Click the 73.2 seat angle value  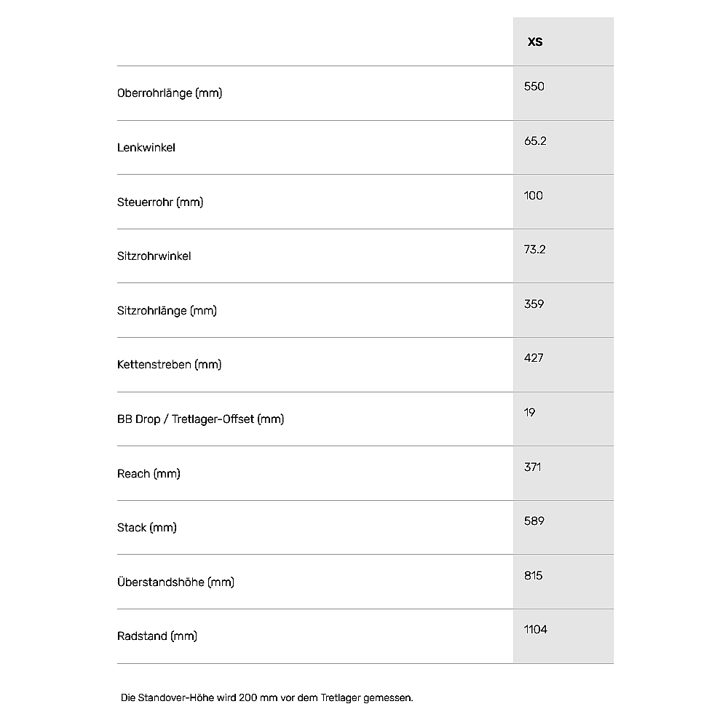coord(535,250)
